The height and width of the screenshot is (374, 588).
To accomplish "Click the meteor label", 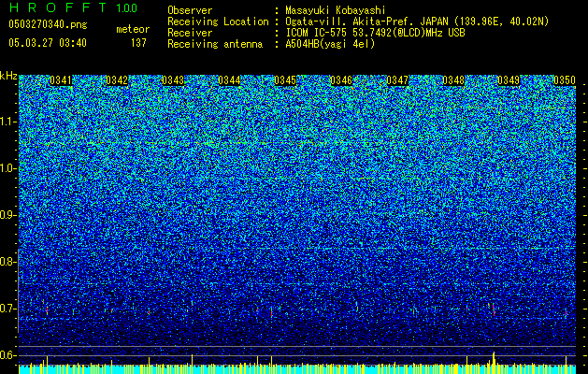I will pos(133,29).
